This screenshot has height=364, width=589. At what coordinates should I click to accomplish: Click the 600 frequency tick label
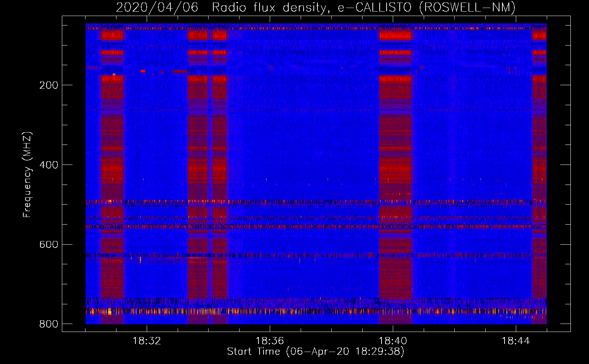pos(48,244)
